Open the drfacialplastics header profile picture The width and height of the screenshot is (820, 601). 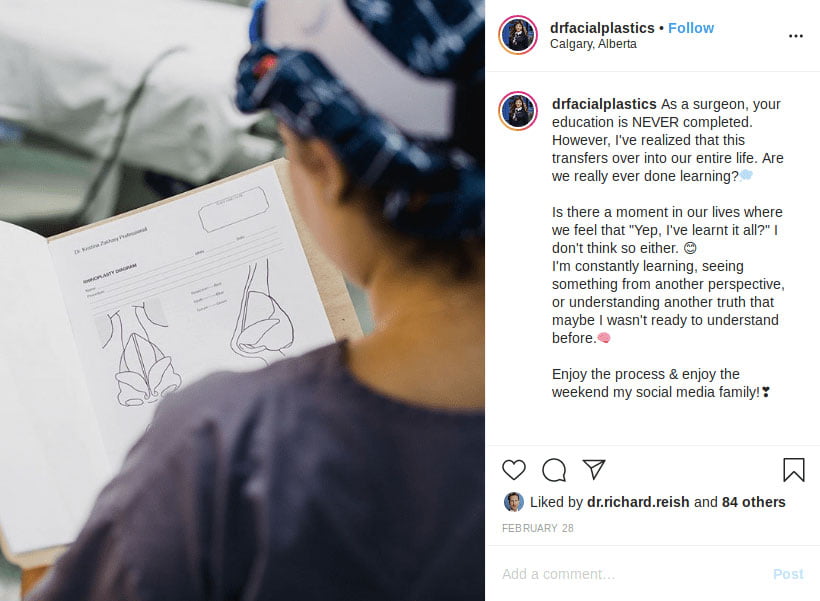(x=518, y=35)
